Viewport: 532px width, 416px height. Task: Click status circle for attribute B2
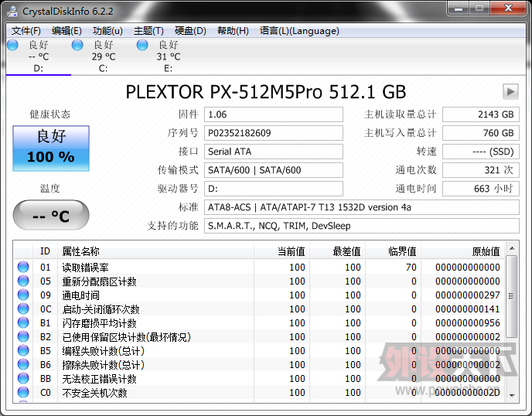coord(23,336)
